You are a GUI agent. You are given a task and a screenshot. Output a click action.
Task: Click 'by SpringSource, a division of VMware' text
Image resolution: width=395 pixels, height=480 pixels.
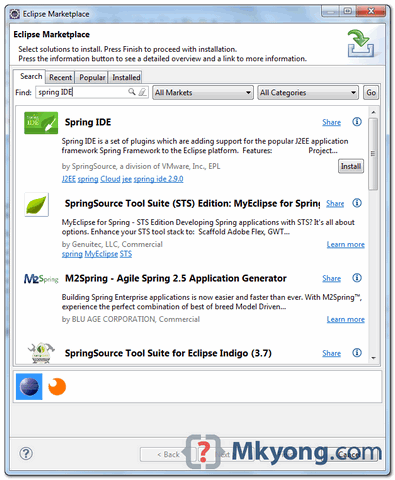click(x=141, y=166)
